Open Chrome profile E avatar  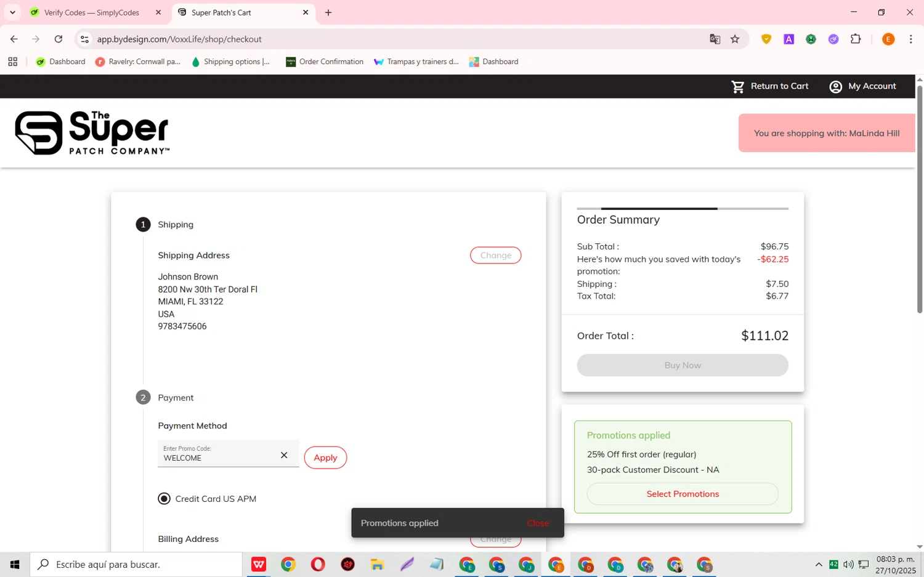pyautogui.click(x=888, y=39)
